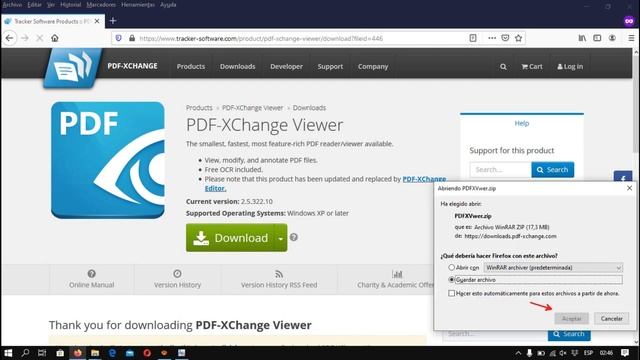
Task: Open a new browser tab
Action: pos(113,20)
